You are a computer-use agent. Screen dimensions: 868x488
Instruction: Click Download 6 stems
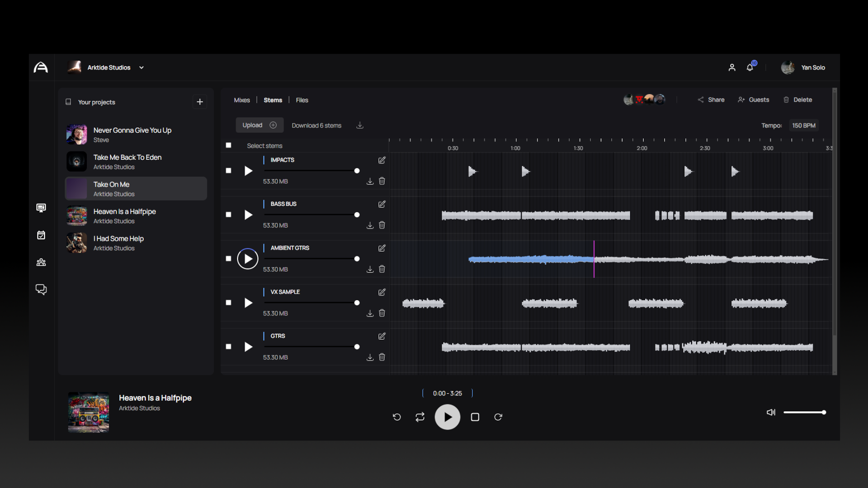point(316,125)
